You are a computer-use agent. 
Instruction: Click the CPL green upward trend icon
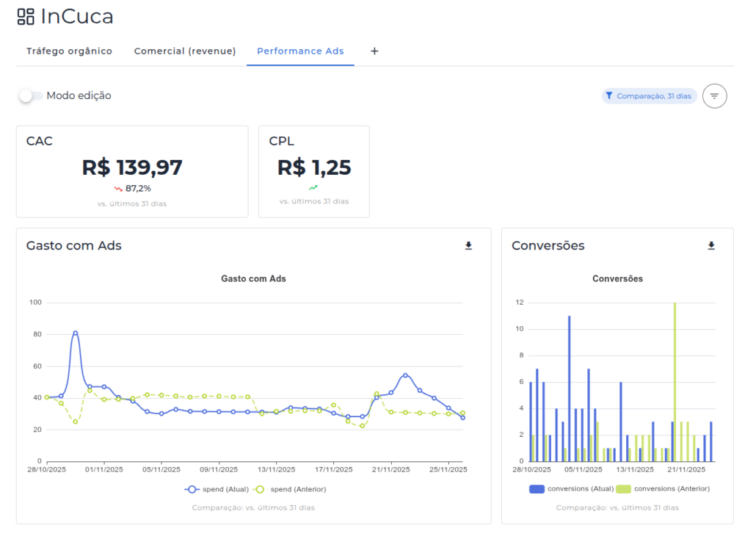[x=313, y=188]
